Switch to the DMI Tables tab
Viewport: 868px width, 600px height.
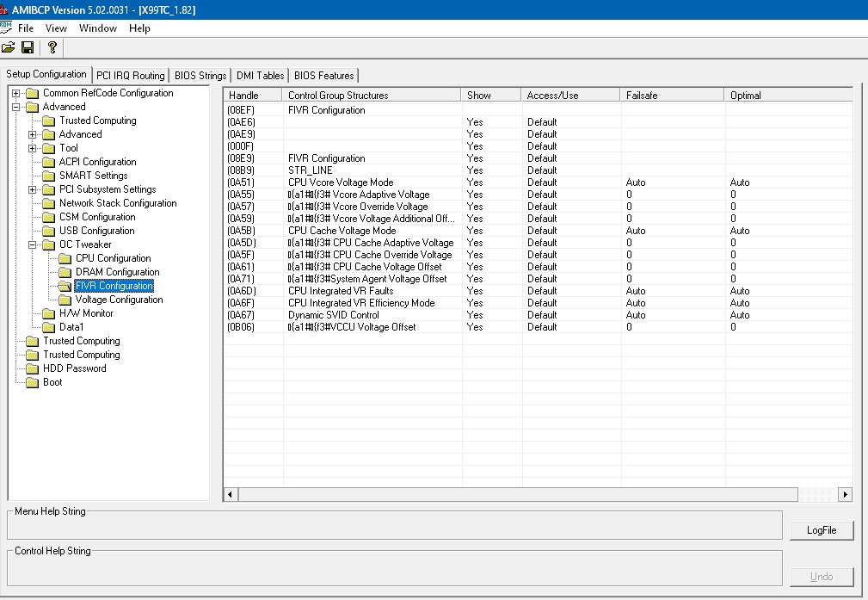pos(260,76)
